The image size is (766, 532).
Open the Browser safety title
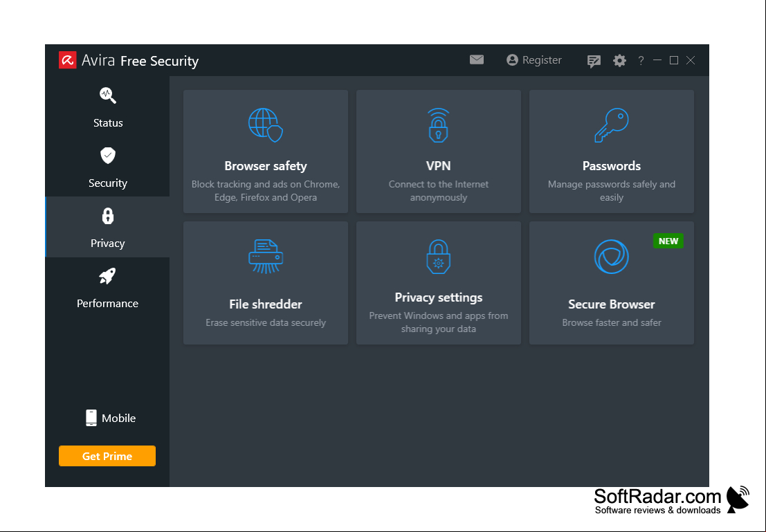pos(265,166)
